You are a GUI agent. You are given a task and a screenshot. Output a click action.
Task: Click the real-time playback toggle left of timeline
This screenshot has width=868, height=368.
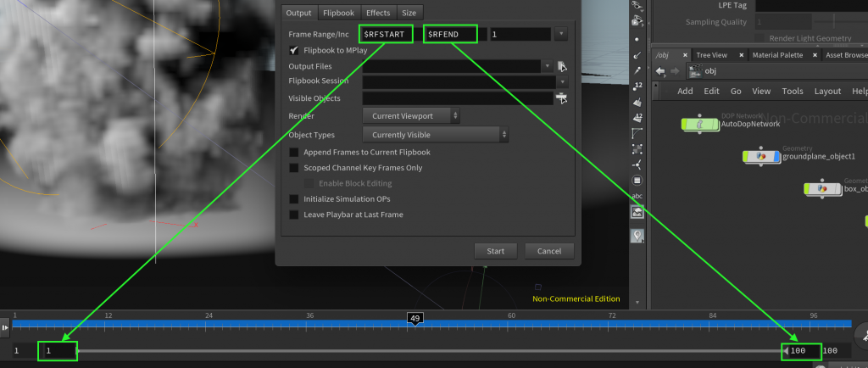click(x=5, y=327)
